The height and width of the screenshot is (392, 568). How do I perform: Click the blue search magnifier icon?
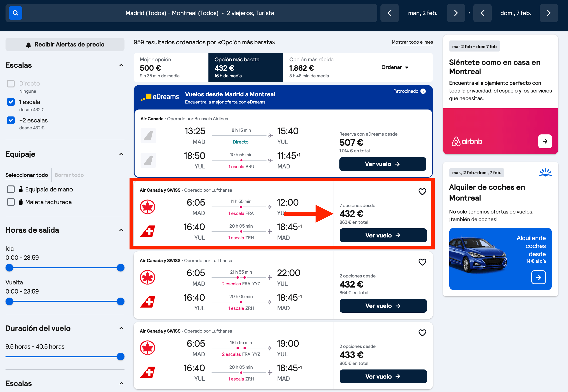click(x=15, y=13)
